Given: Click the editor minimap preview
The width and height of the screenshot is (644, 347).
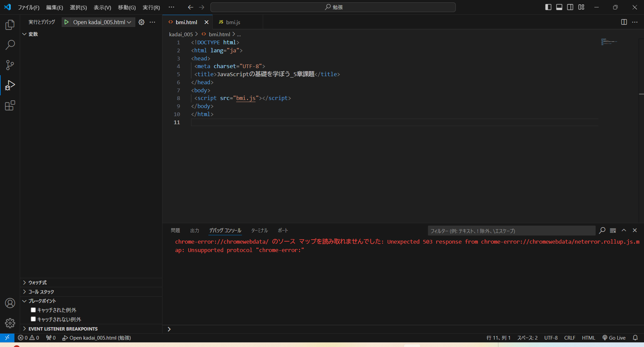Looking at the screenshot, I should point(609,42).
